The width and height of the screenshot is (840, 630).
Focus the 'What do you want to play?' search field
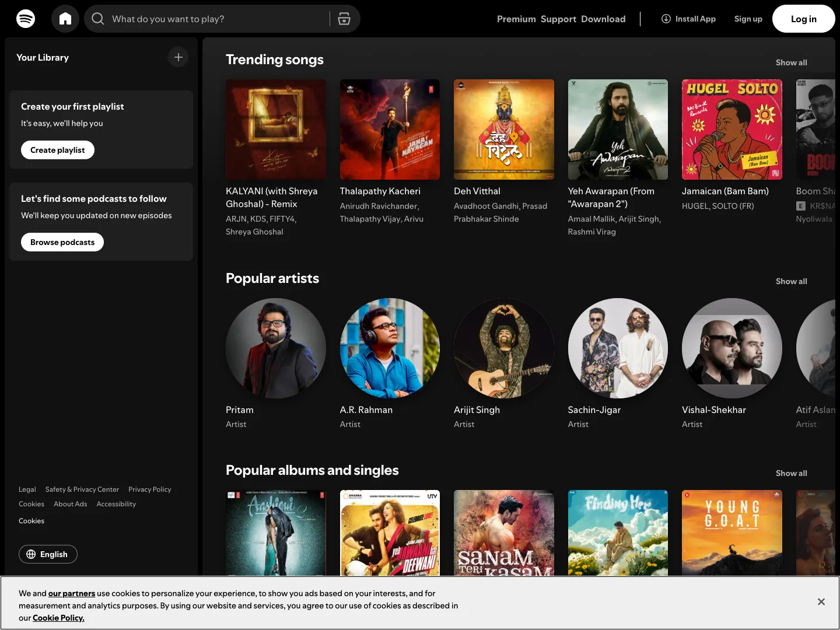tap(222, 19)
